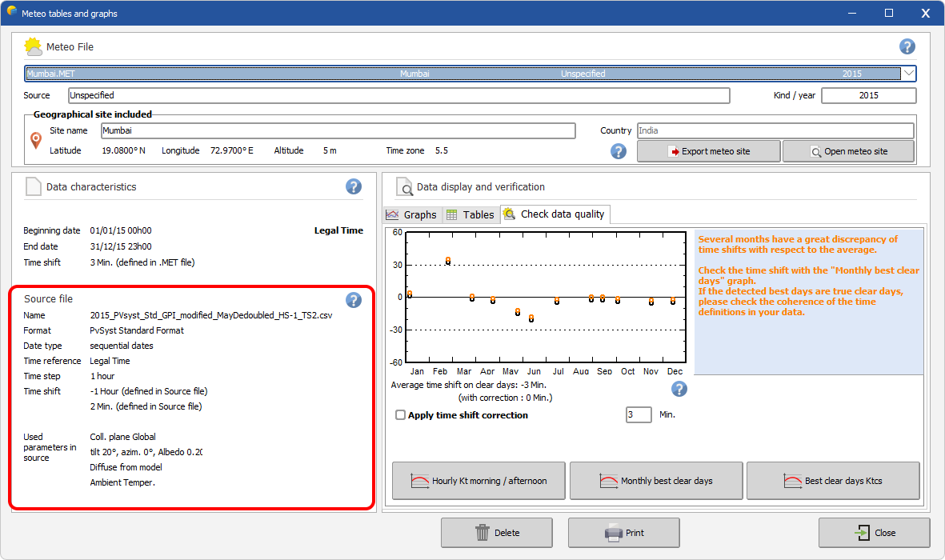
Task: Click the longitude value 72.9700° E
Action: coord(232,150)
